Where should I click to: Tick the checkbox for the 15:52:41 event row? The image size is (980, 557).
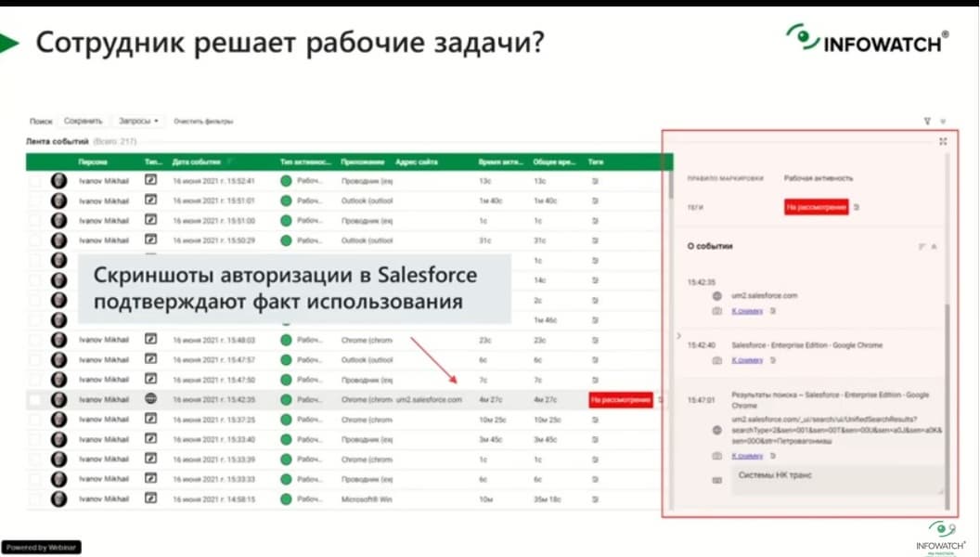point(35,181)
